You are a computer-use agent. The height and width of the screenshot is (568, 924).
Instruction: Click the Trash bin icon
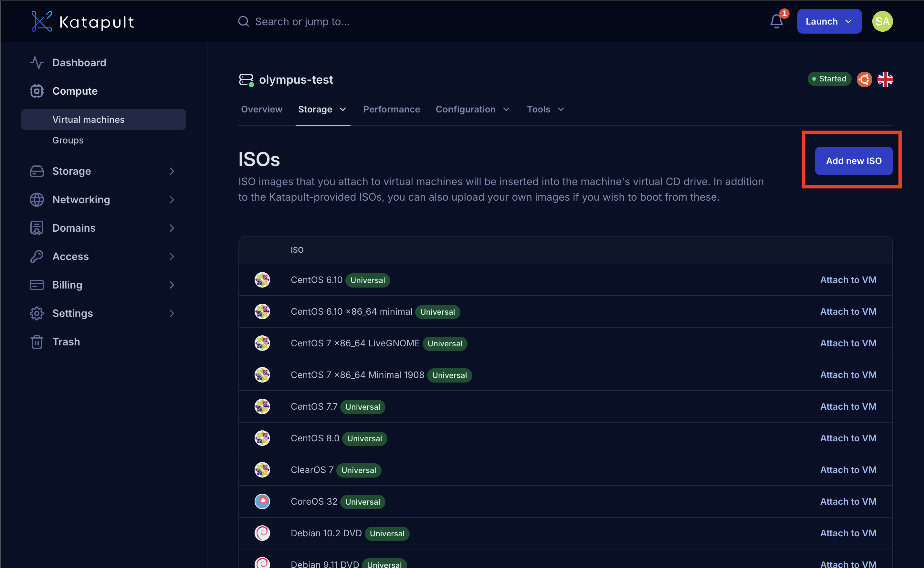[37, 342]
